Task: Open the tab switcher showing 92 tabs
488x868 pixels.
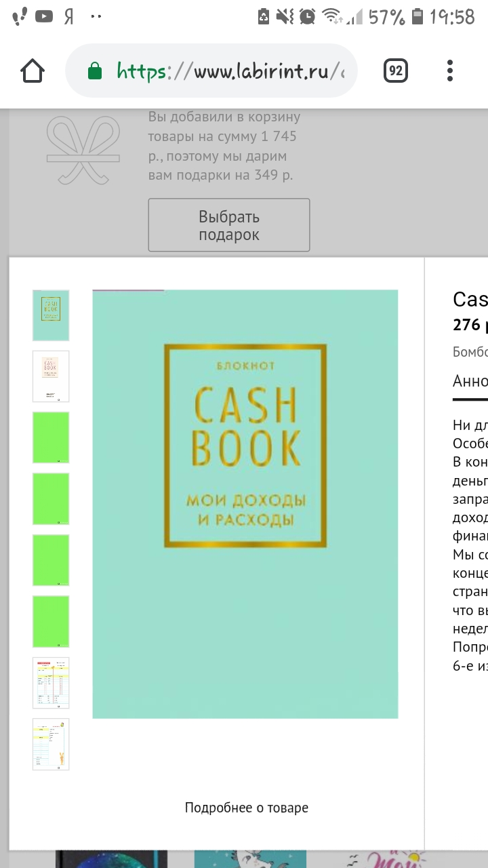Action: point(396,71)
